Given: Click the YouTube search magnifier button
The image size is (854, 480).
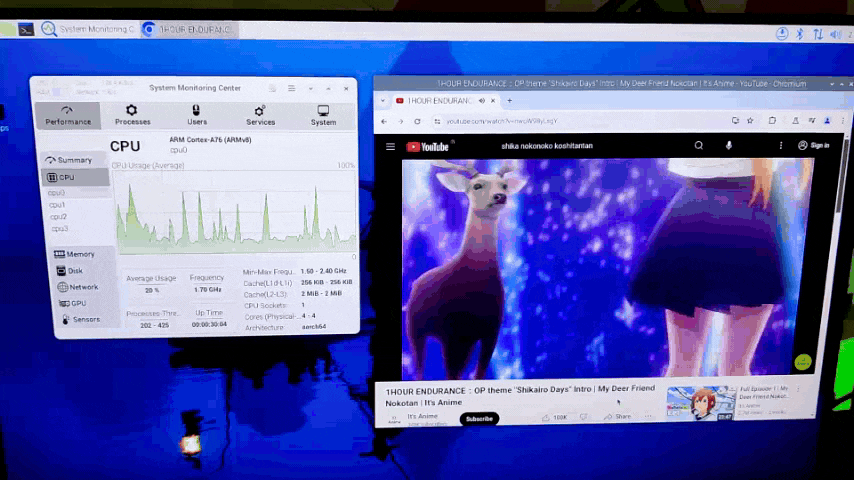Looking at the screenshot, I should click(699, 145).
